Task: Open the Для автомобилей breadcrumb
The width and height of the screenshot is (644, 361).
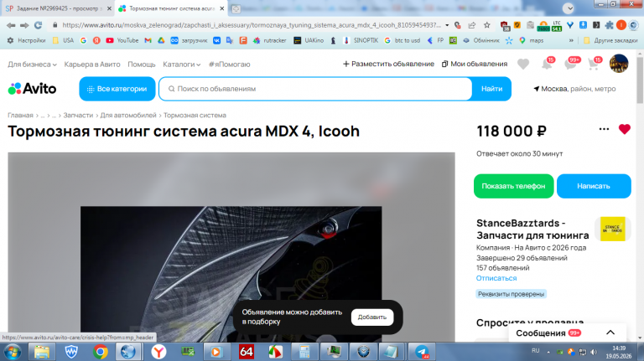Action: (128, 116)
